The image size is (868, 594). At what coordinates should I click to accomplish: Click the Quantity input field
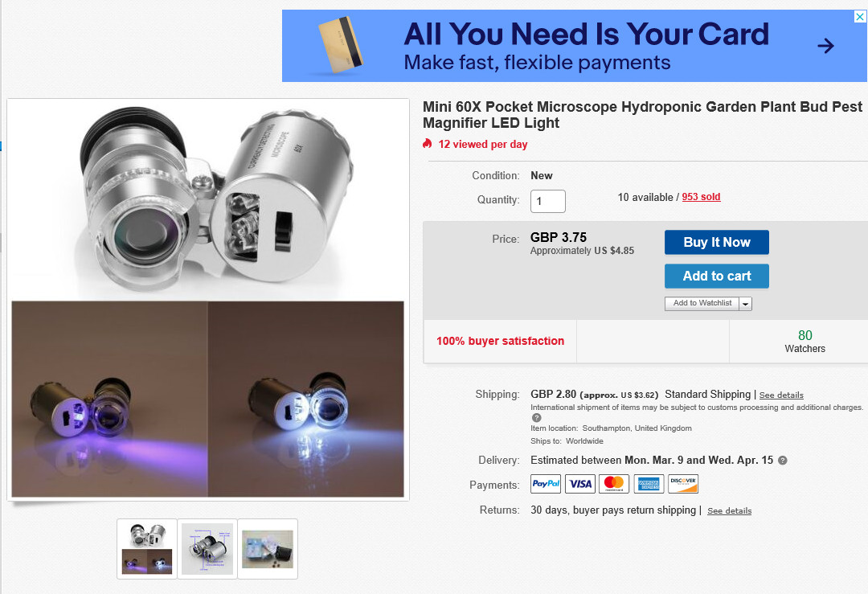[547, 202]
